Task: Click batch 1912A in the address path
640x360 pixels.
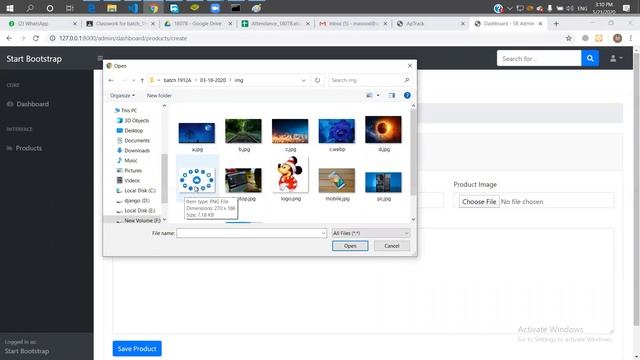Action: pos(177,80)
